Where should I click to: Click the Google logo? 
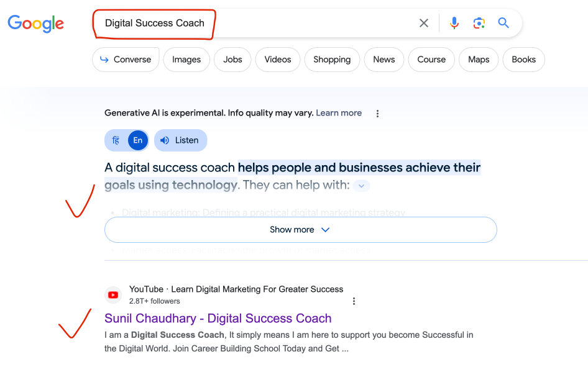tap(35, 24)
